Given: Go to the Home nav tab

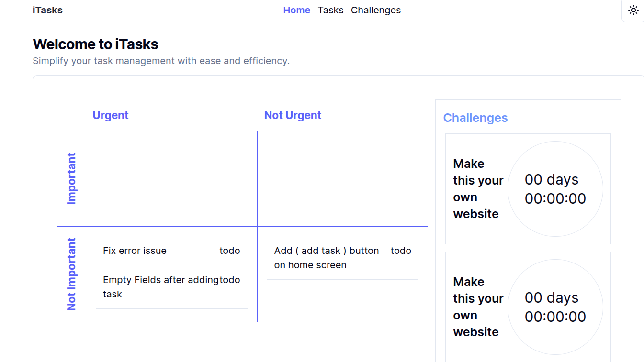Looking at the screenshot, I should (x=296, y=10).
